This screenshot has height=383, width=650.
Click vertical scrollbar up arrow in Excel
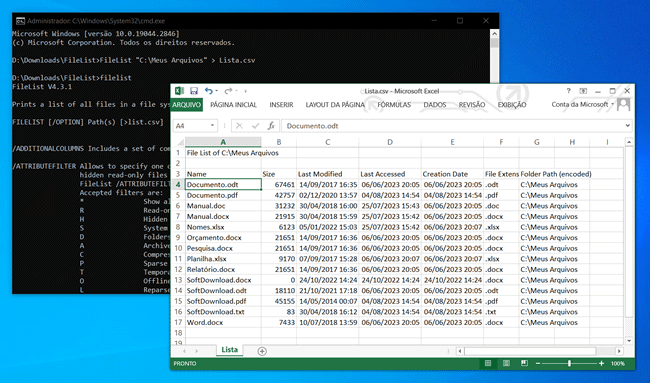tap(629, 142)
